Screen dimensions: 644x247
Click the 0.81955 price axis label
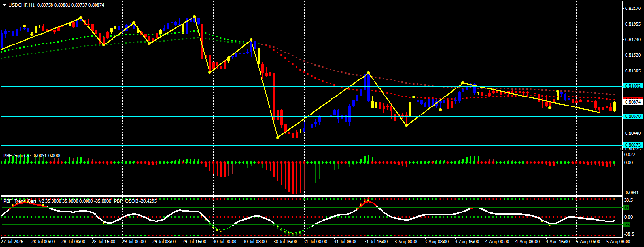click(632, 24)
